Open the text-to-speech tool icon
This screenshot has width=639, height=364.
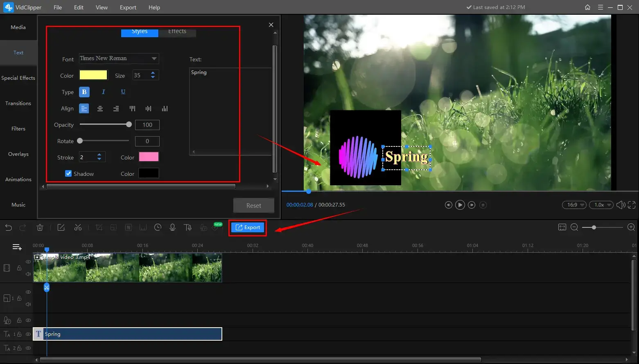point(188,227)
